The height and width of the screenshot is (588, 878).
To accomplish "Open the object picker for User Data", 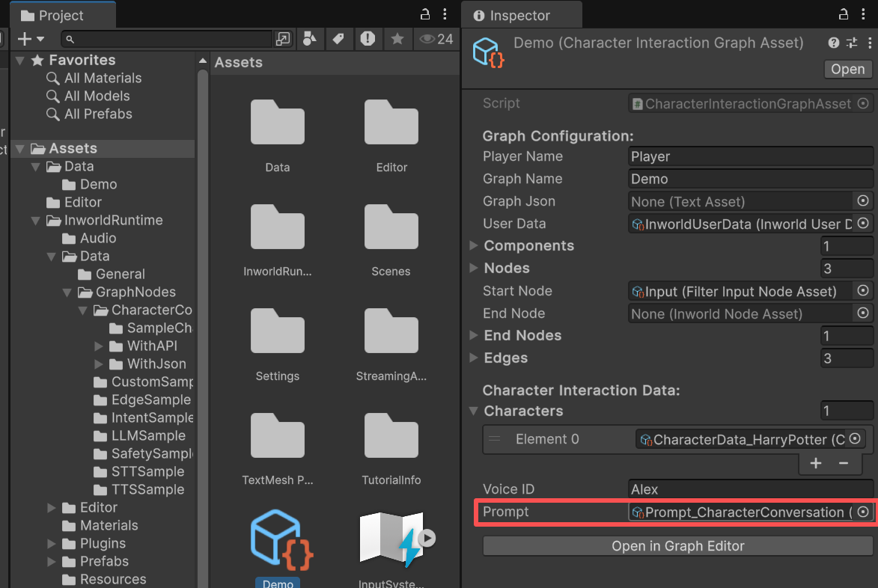I will 863,223.
